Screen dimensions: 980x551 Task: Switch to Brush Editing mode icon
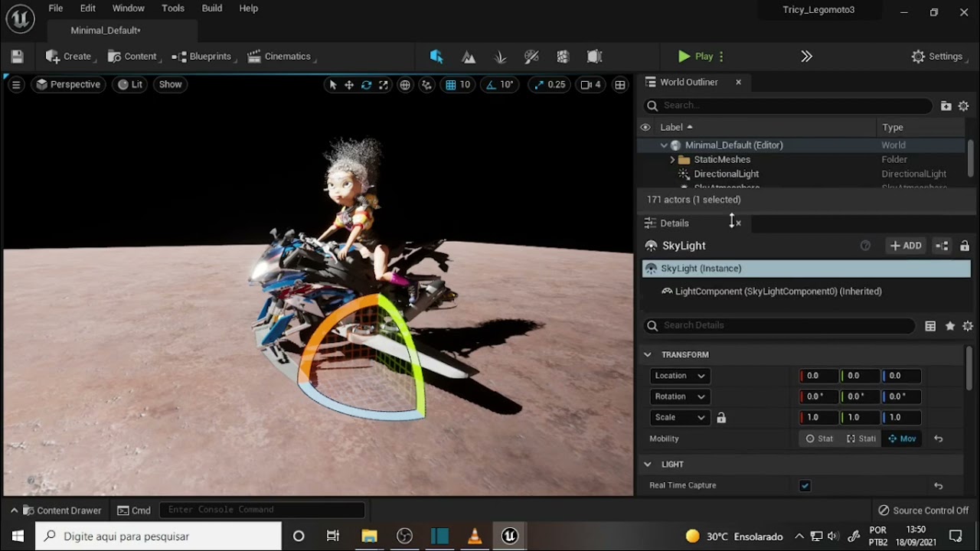point(594,57)
